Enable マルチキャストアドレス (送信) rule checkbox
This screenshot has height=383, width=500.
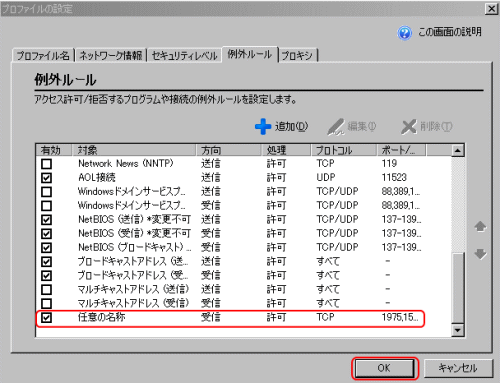click(47, 290)
